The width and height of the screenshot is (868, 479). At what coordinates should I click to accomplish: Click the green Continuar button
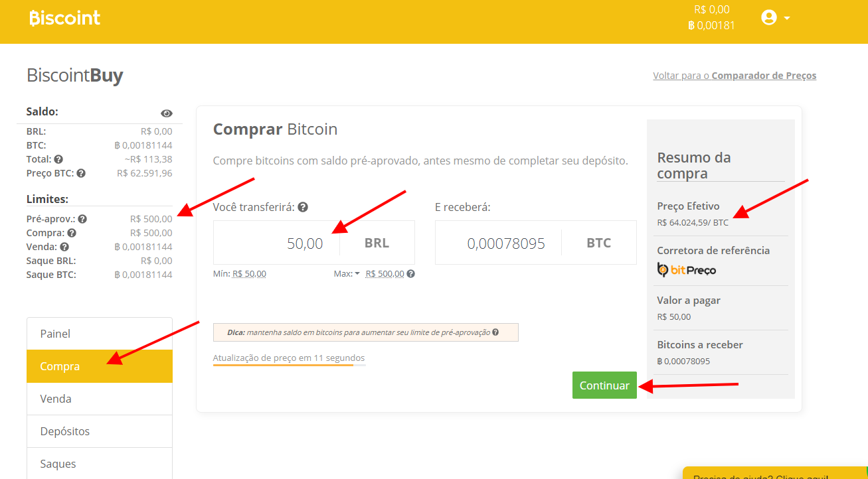(604, 385)
